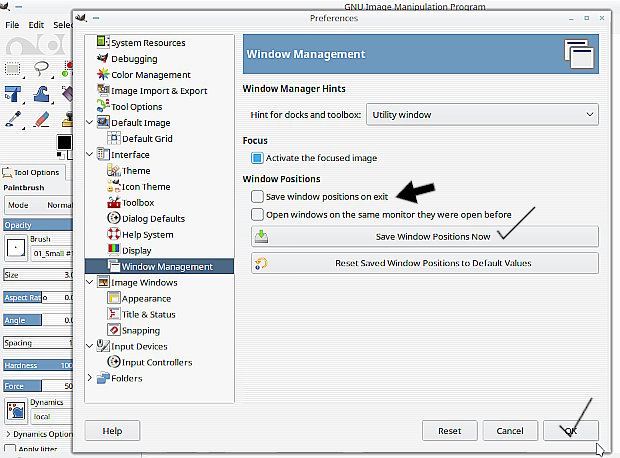Click the brush name field 01_Small
Viewport: 620px width, 458px height.
[52, 253]
